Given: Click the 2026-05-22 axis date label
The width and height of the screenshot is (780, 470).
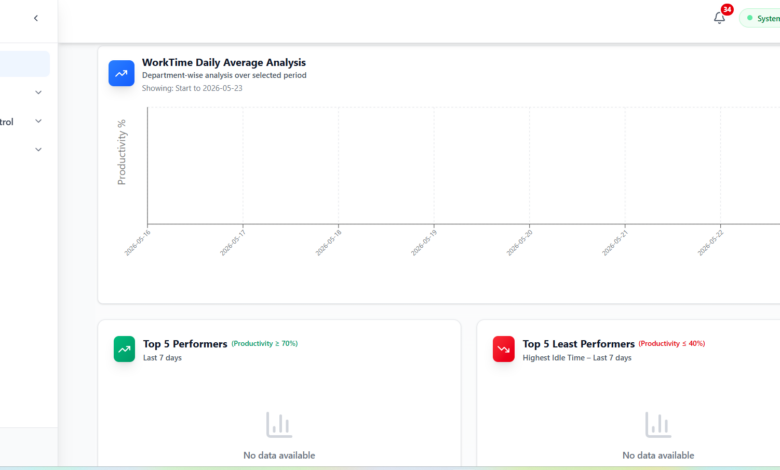Looking at the screenshot, I should [710, 243].
